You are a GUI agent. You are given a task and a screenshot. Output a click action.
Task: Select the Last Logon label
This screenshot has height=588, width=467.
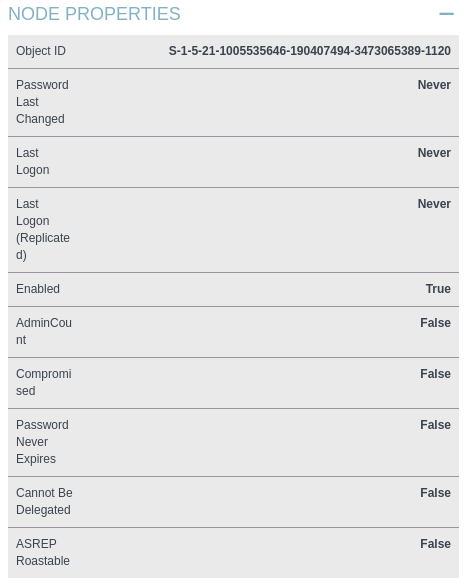click(33, 161)
